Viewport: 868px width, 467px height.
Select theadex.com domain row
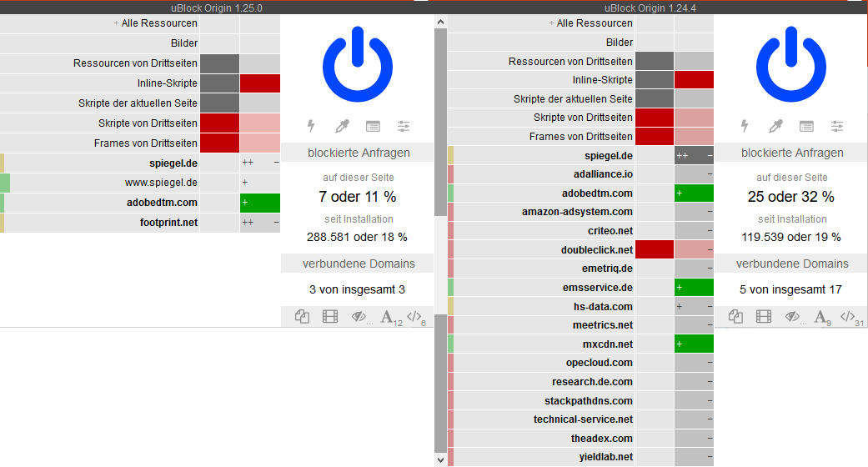pos(541,438)
